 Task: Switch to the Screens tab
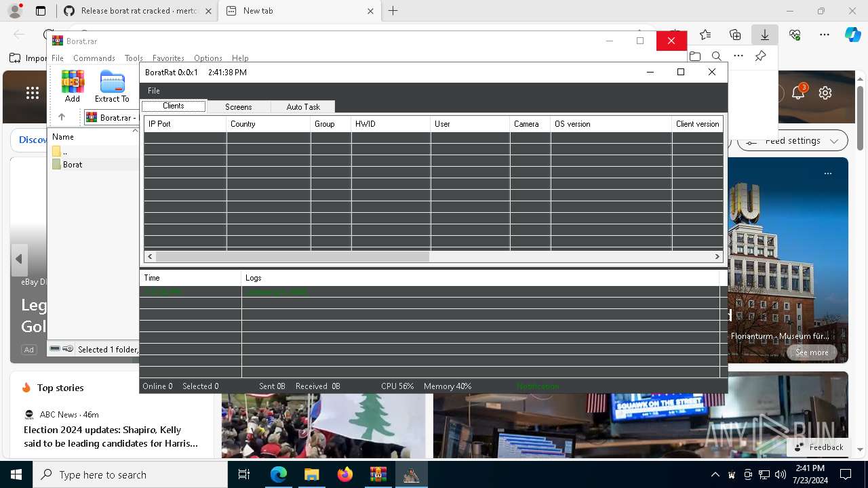tap(238, 107)
